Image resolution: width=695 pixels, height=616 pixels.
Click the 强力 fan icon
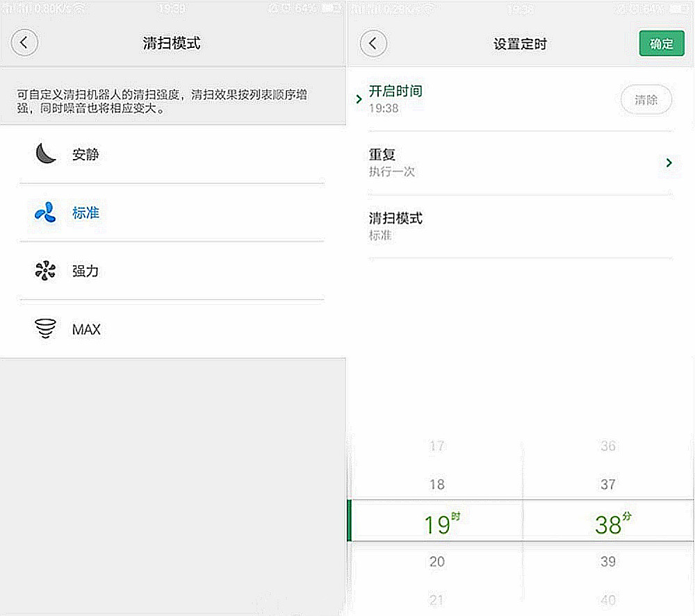[x=45, y=271]
